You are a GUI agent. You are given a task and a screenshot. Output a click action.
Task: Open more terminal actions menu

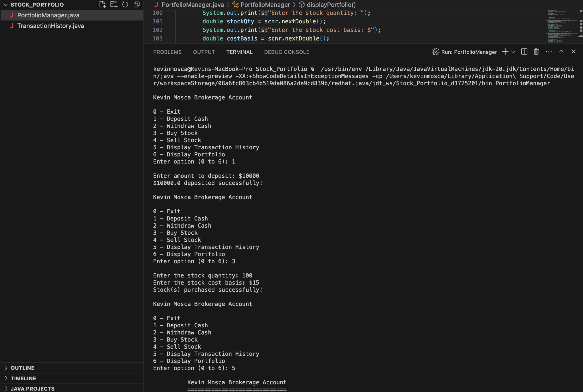click(x=548, y=52)
